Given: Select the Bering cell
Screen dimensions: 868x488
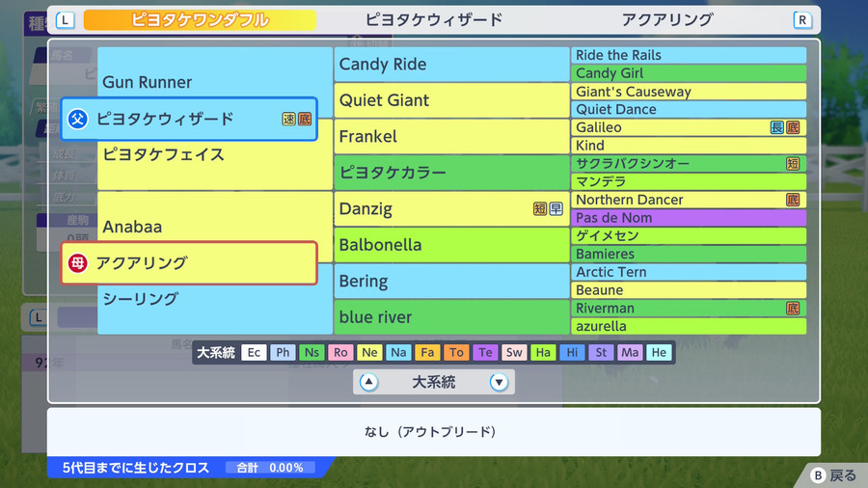Looking at the screenshot, I should pos(451,281).
